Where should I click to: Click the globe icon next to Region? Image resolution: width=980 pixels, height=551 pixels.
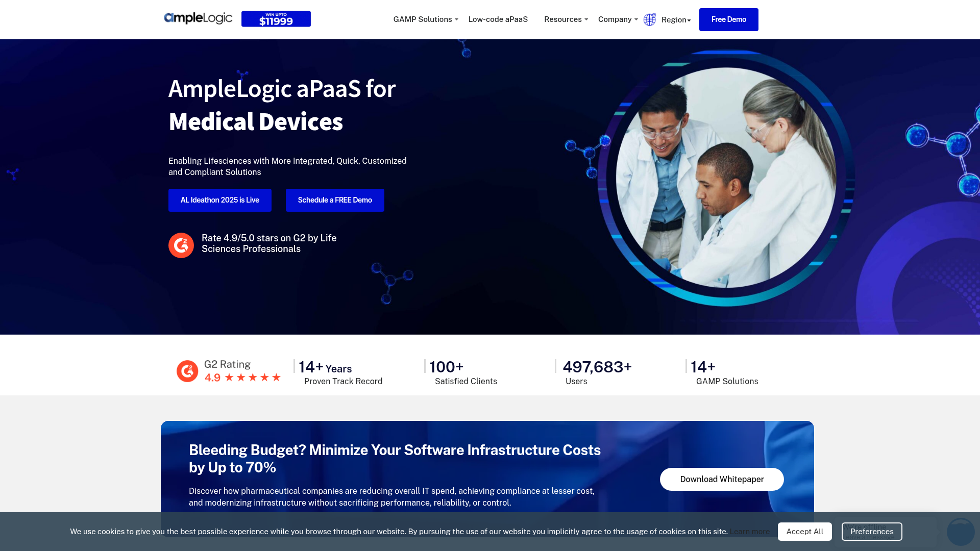tap(649, 19)
